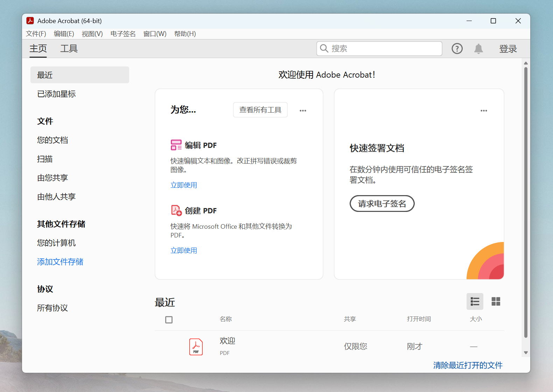553x392 pixels.
Task: Open the 电子签名 menu
Action: point(123,34)
